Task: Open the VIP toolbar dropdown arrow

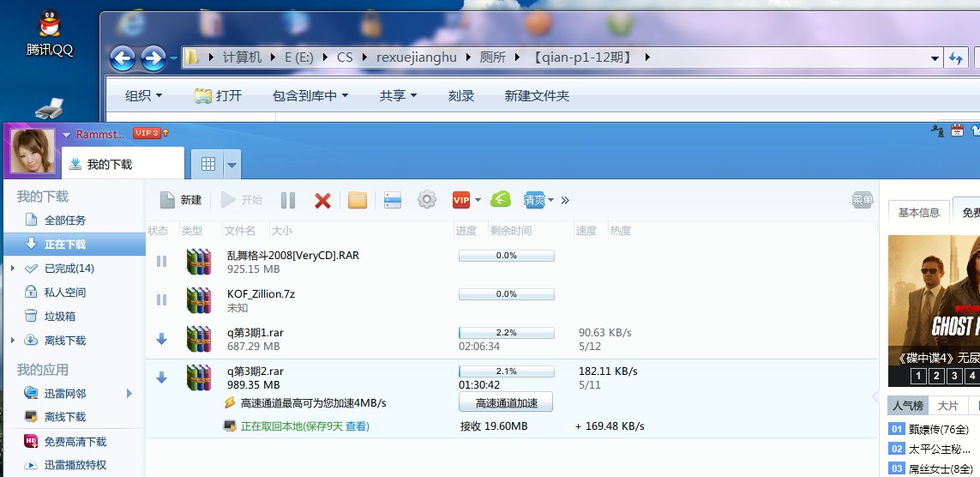Action: click(478, 201)
